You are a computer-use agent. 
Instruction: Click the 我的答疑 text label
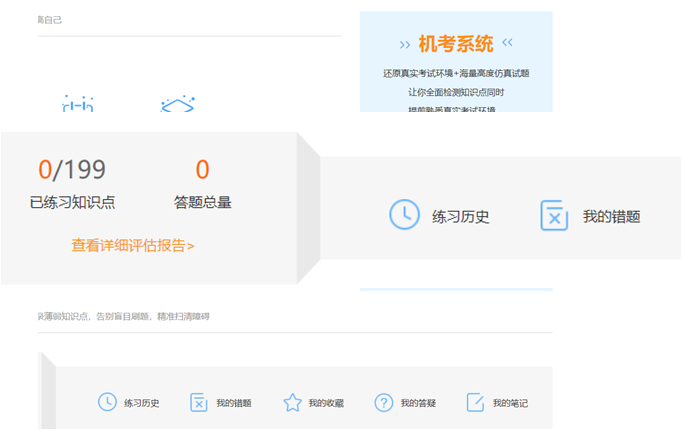[x=418, y=403]
